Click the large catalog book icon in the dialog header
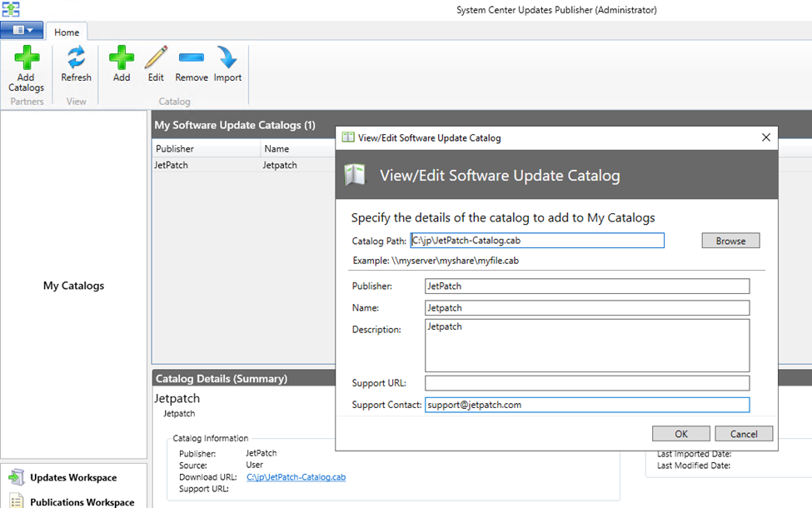The width and height of the screenshot is (812, 508). coord(355,175)
